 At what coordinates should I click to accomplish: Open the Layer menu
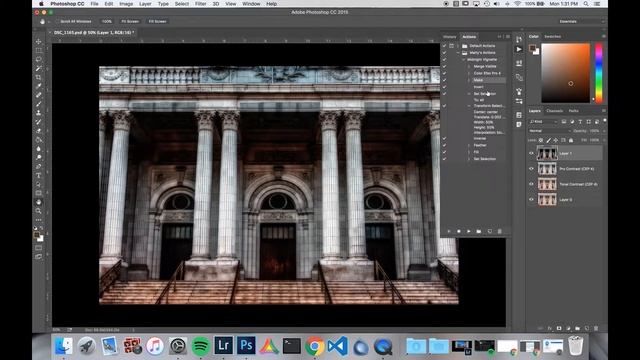(145, 4)
